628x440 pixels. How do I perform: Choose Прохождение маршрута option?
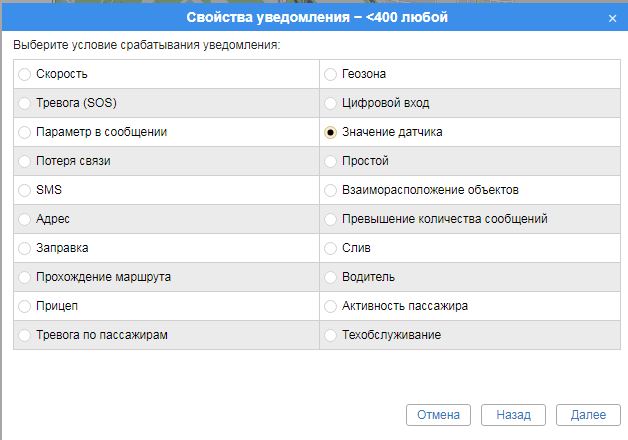pos(25,277)
